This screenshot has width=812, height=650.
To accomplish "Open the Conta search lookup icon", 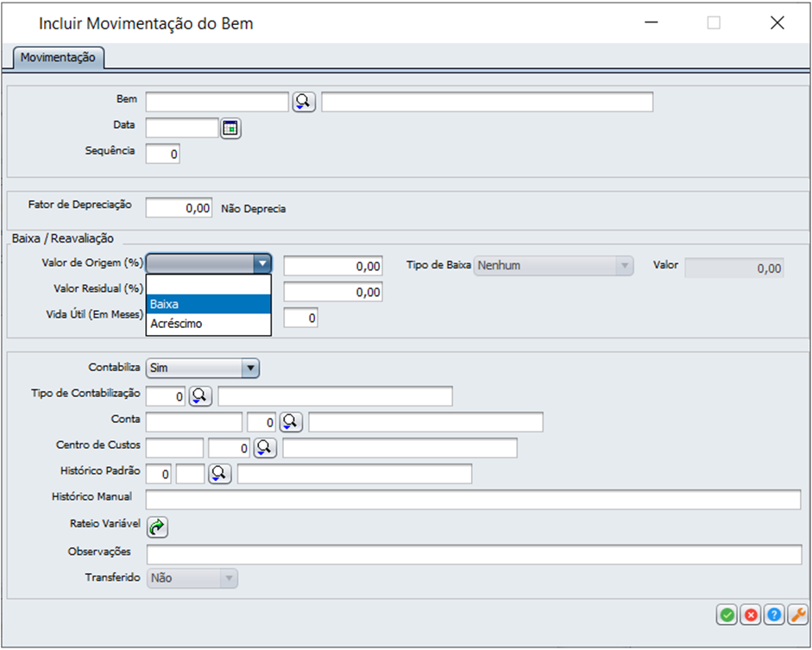I will point(291,422).
